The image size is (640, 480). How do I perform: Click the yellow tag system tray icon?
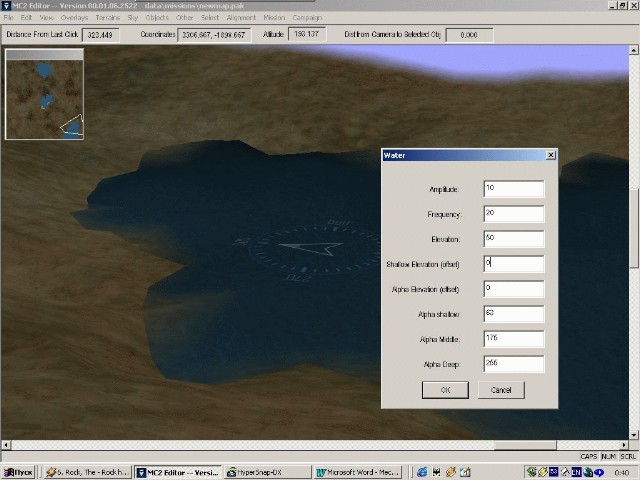[x=542, y=472]
